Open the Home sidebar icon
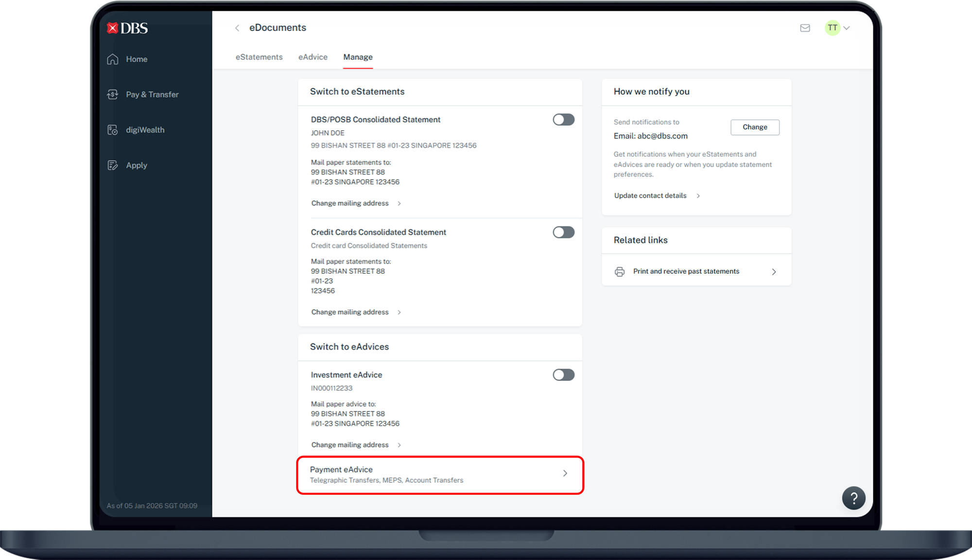The height and width of the screenshot is (560, 972). [113, 59]
